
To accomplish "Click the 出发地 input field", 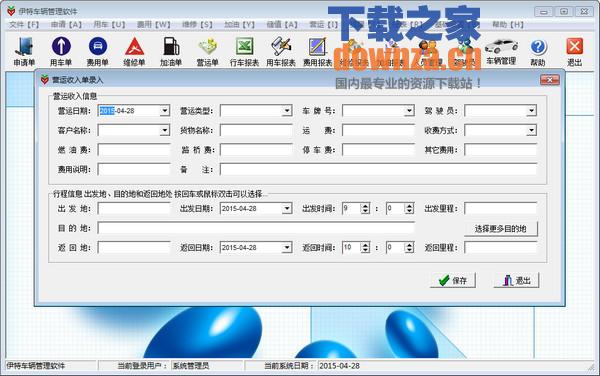I will pyautogui.click(x=134, y=208).
